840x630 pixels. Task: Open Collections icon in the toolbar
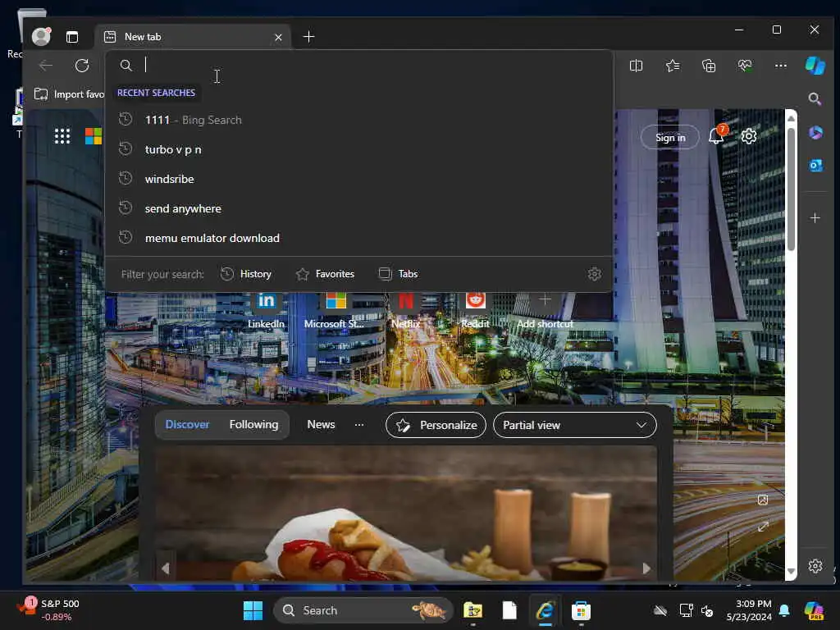709,66
